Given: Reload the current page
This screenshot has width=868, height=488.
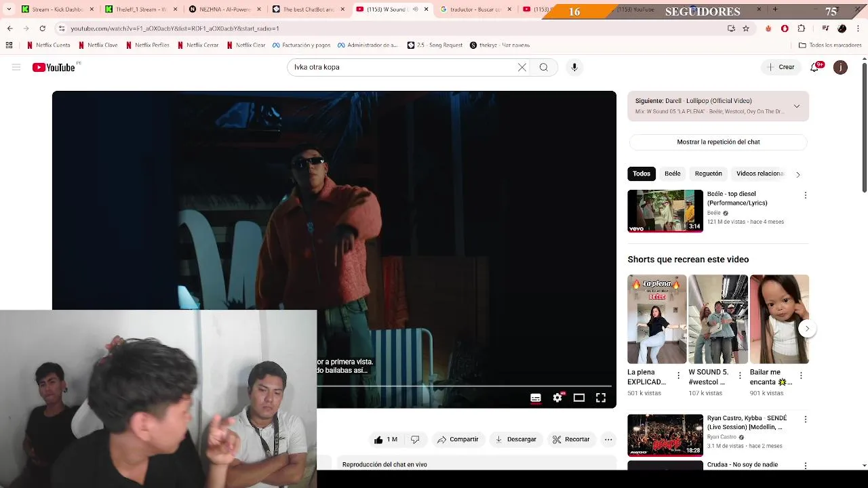Looking at the screenshot, I should point(42,28).
